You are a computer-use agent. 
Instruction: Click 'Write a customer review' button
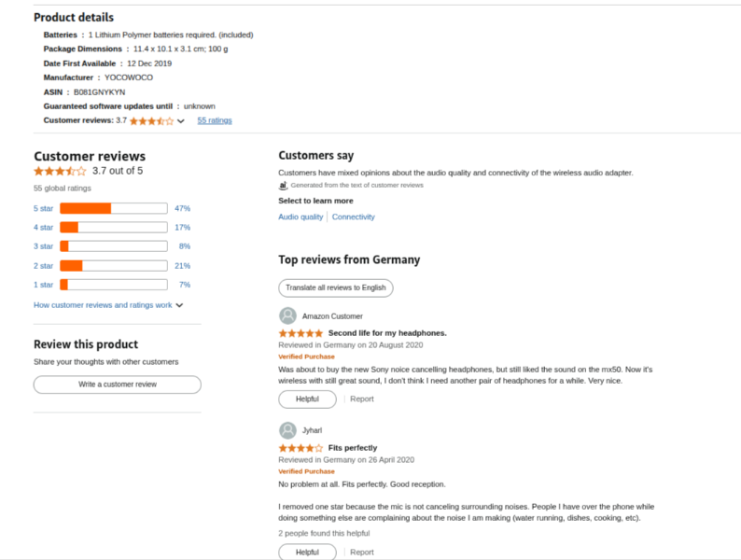[x=118, y=385]
